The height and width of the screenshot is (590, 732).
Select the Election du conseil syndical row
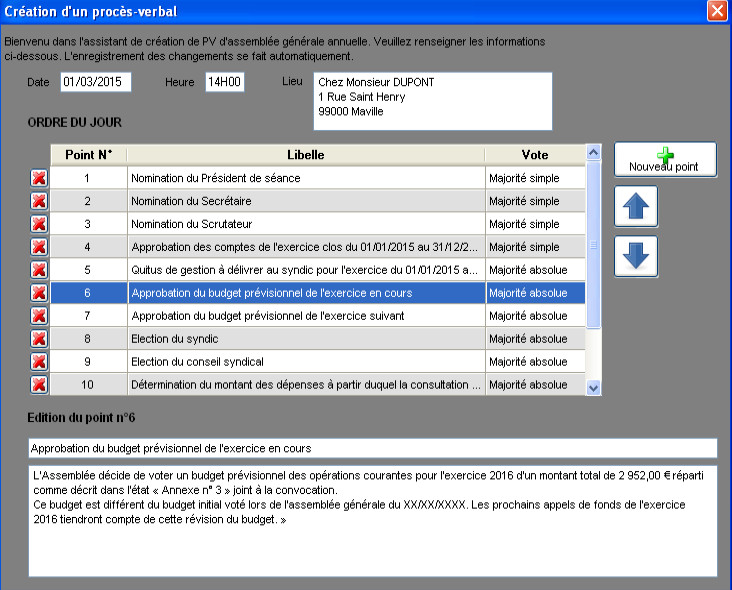click(317, 361)
